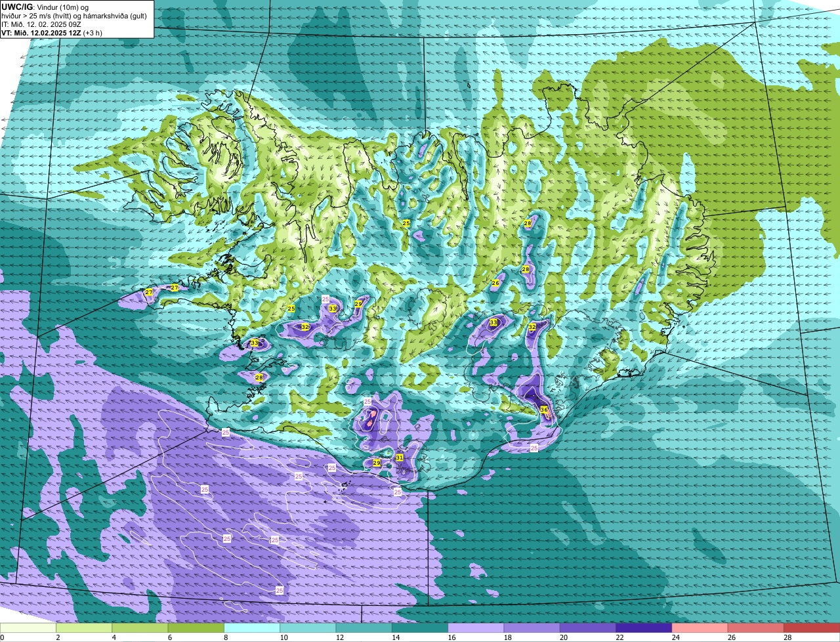Click the salmon swatch between 26 and 28

(x=756, y=628)
